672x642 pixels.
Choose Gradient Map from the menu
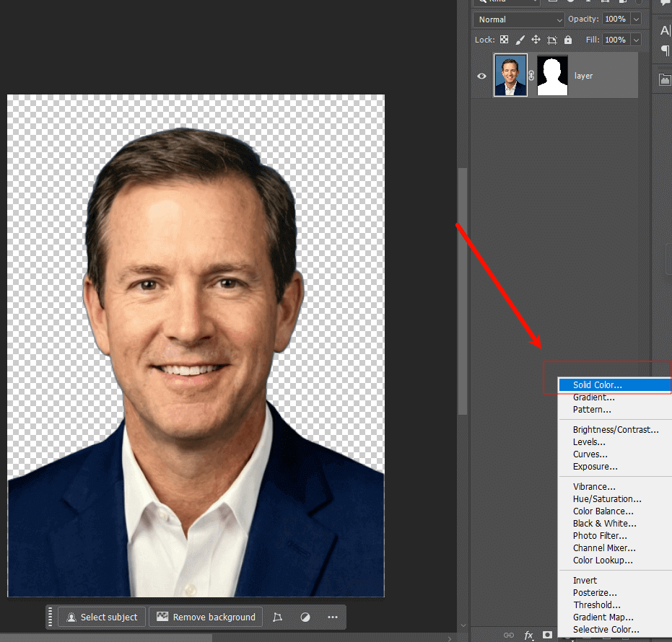[x=603, y=617]
